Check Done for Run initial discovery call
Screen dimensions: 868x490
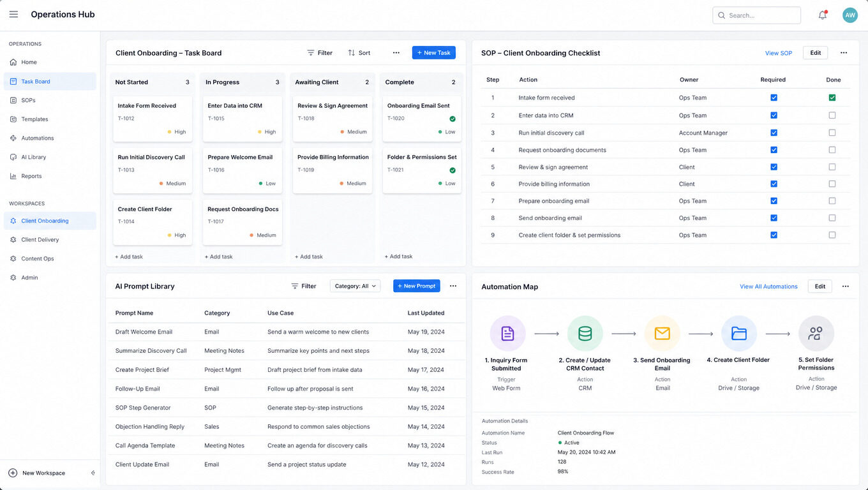(x=832, y=133)
